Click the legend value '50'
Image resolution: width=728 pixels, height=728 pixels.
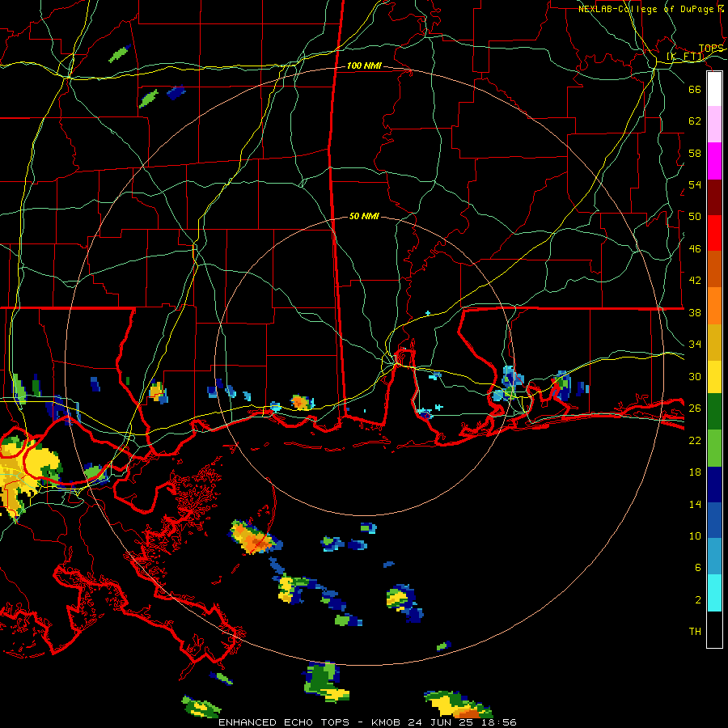click(695, 217)
